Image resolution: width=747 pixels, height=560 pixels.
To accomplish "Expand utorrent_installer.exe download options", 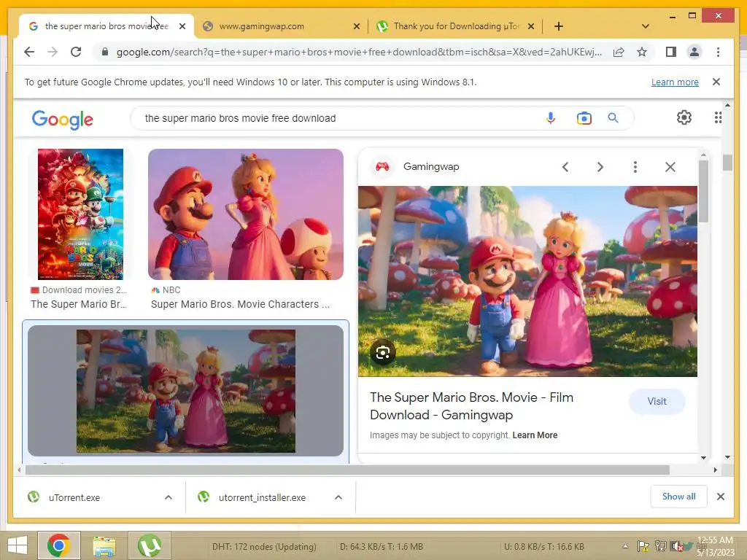I will pos(338,497).
